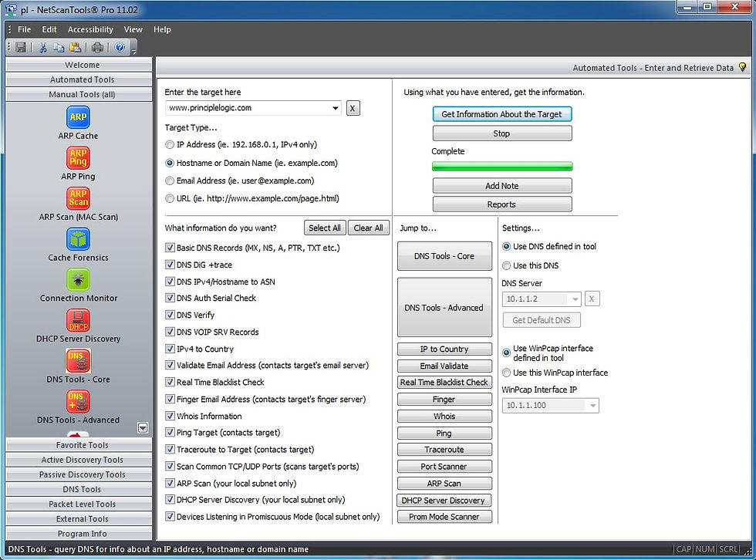Click the Help question mark toolbar icon
This screenshot has height=560, width=756.
[x=120, y=47]
